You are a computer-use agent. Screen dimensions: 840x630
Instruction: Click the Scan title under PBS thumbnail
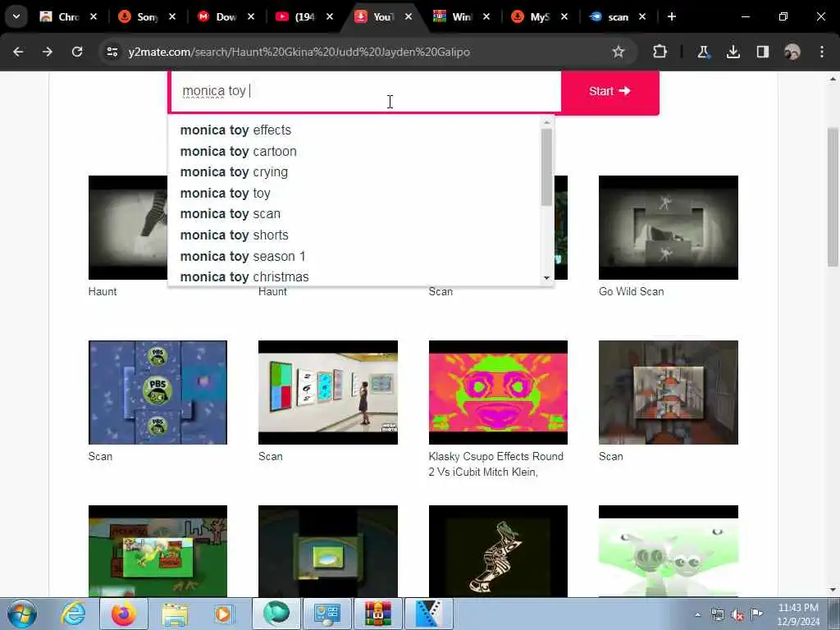(x=100, y=456)
